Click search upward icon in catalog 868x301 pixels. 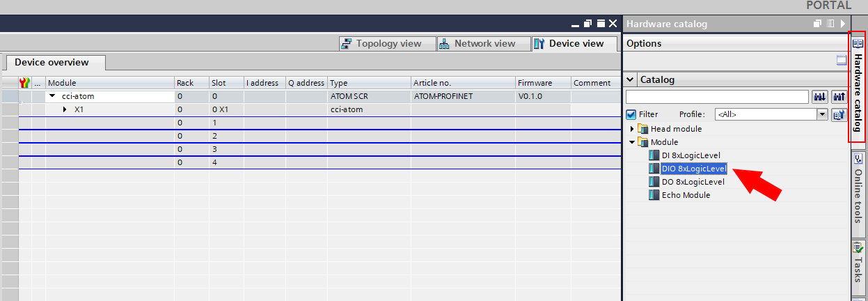pos(838,97)
